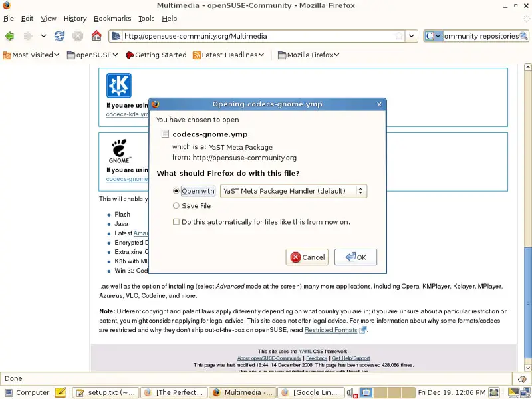
Task: Focus the URL address field
Action: click(258, 36)
